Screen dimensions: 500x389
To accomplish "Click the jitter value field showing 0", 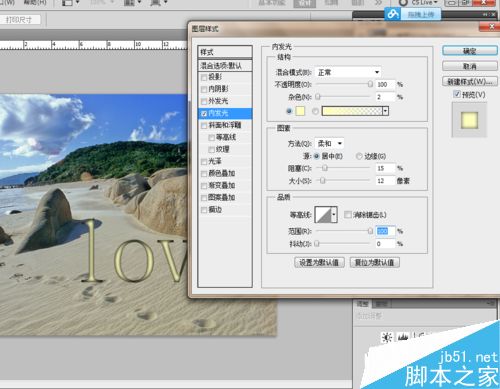I will coord(385,244).
